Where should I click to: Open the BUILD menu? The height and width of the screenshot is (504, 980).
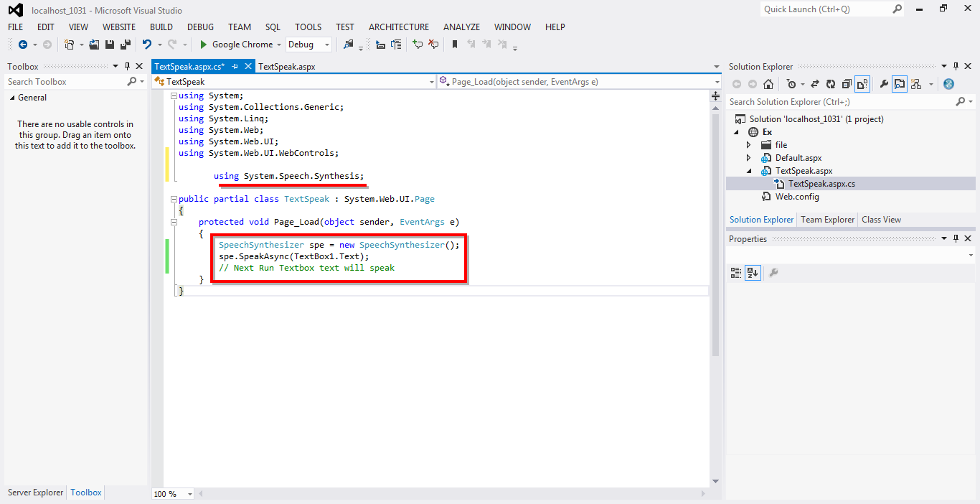pos(161,27)
